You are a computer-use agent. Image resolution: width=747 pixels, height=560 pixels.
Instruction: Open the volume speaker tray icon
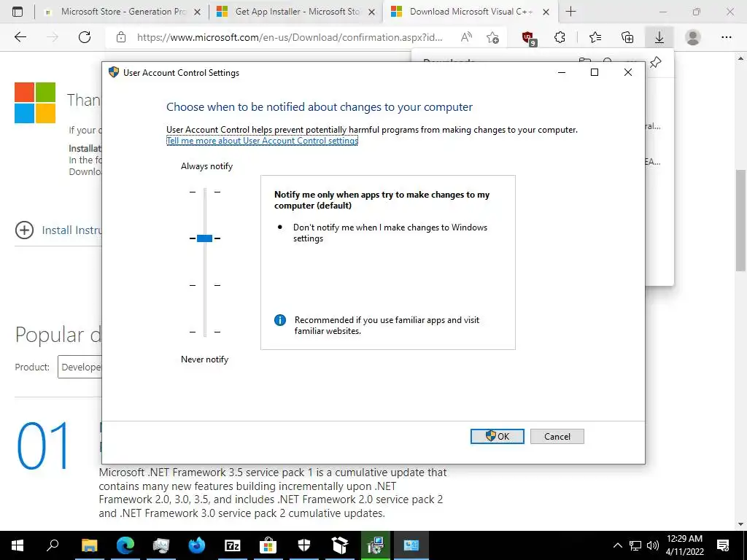tap(653, 545)
